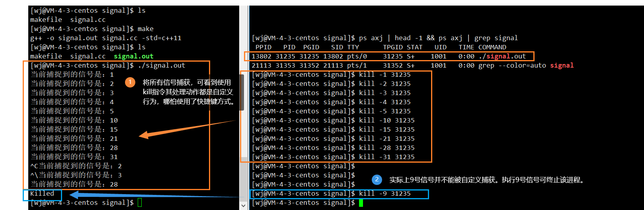Click the 'PGID' column header
This screenshot has width=644, height=210.
[x=311, y=47]
